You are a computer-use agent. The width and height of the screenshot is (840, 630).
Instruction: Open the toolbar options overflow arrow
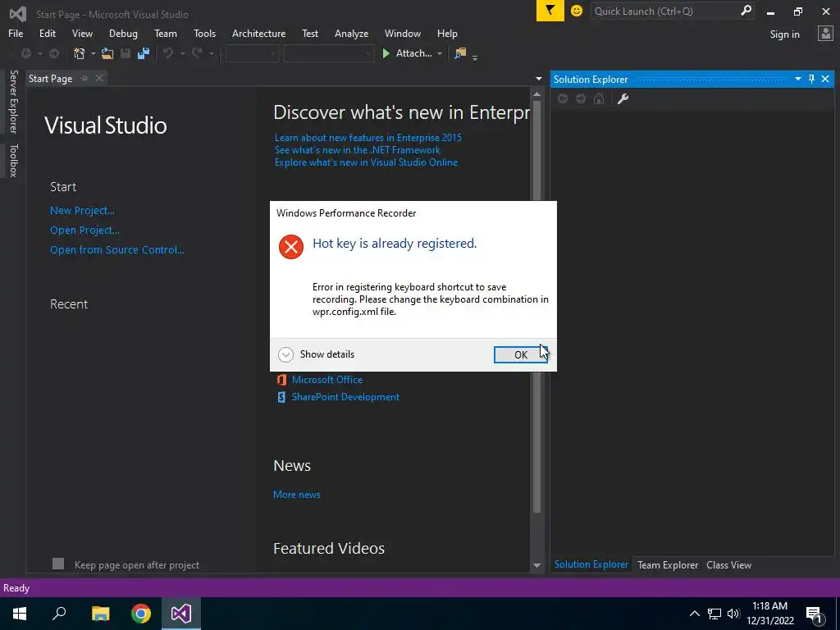coord(475,57)
